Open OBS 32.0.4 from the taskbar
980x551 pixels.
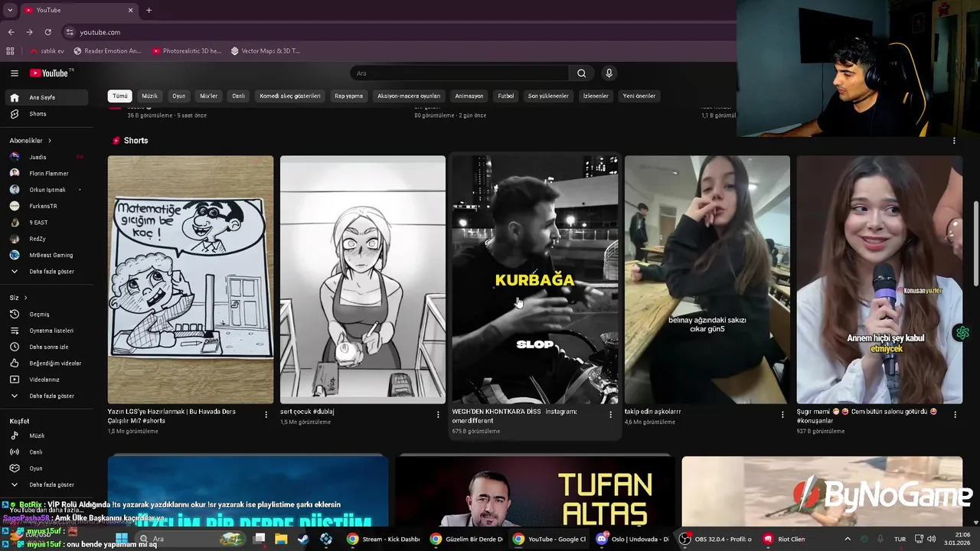tap(717, 539)
